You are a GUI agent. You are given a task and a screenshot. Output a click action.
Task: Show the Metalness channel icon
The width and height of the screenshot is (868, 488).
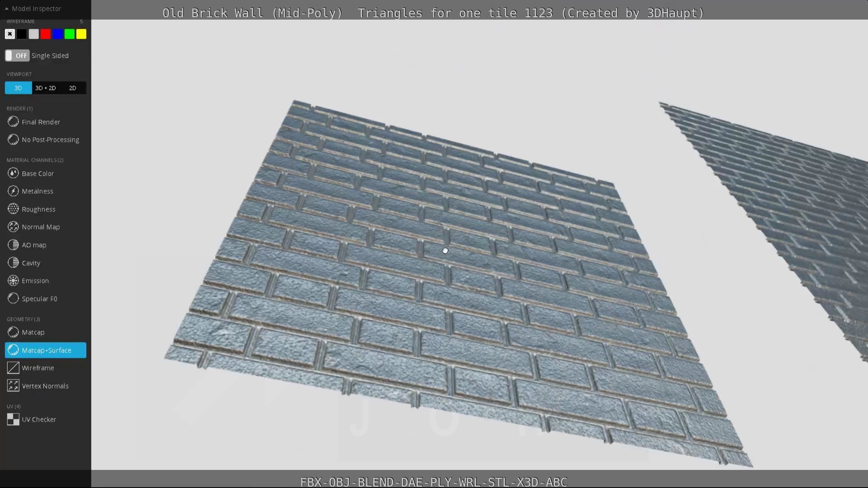pyautogui.click(x=13, y=191)
